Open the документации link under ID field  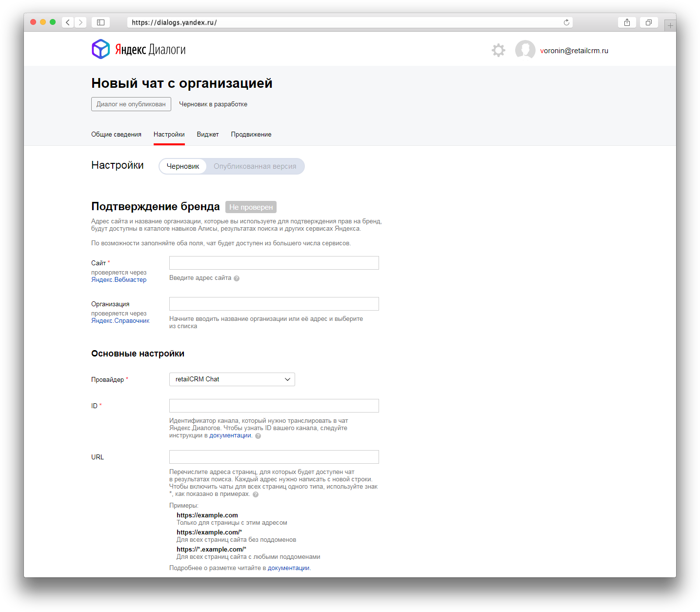[230, 435]
